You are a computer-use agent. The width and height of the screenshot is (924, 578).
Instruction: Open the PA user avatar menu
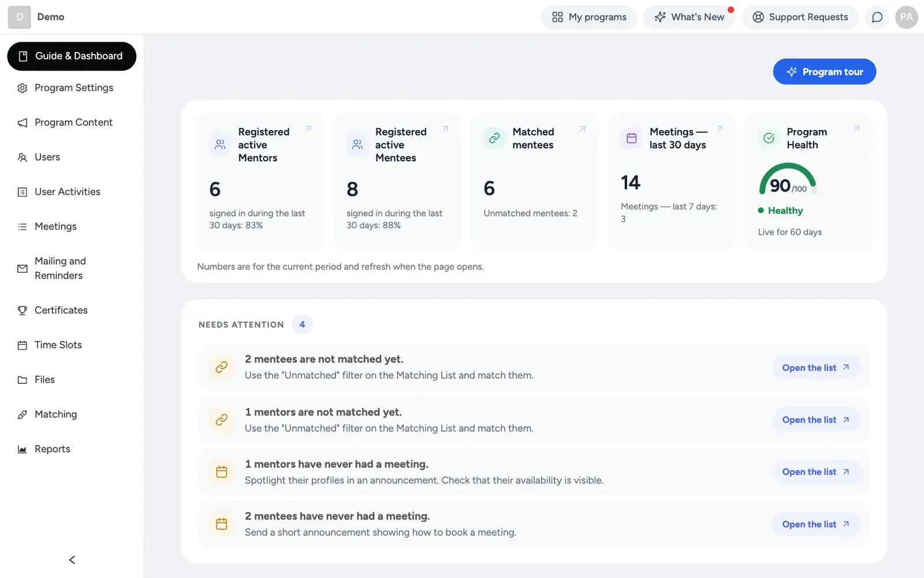point(906,17)
